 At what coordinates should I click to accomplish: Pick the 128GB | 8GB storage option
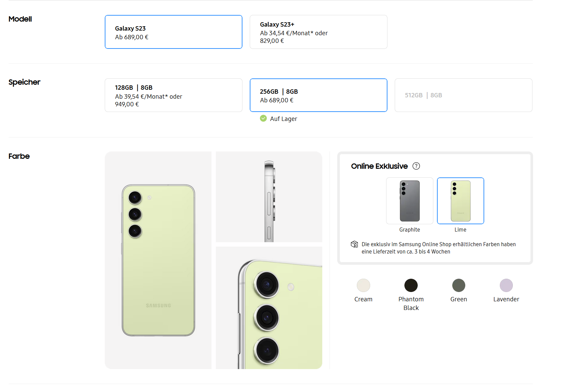point(174,95)
